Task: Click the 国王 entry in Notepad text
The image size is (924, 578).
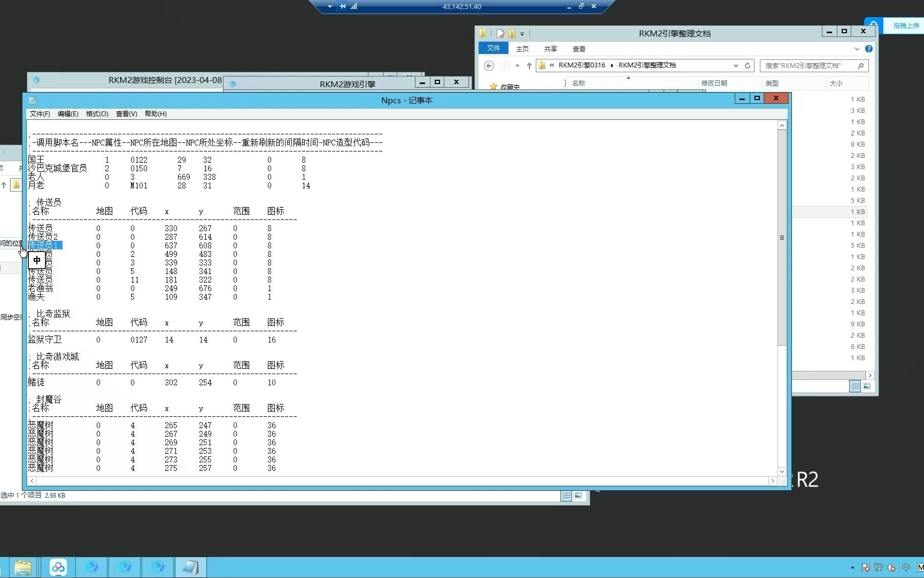Action: coord(36,159)
